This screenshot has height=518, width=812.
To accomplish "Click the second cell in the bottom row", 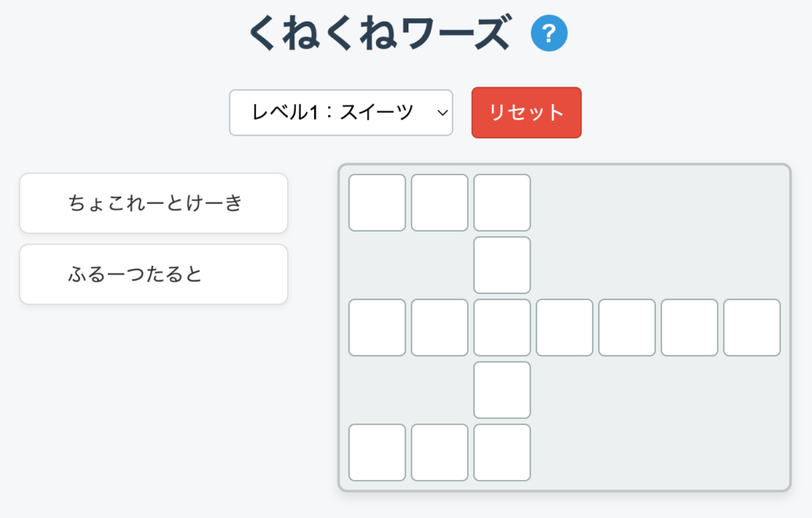I will tap(439, 452).
